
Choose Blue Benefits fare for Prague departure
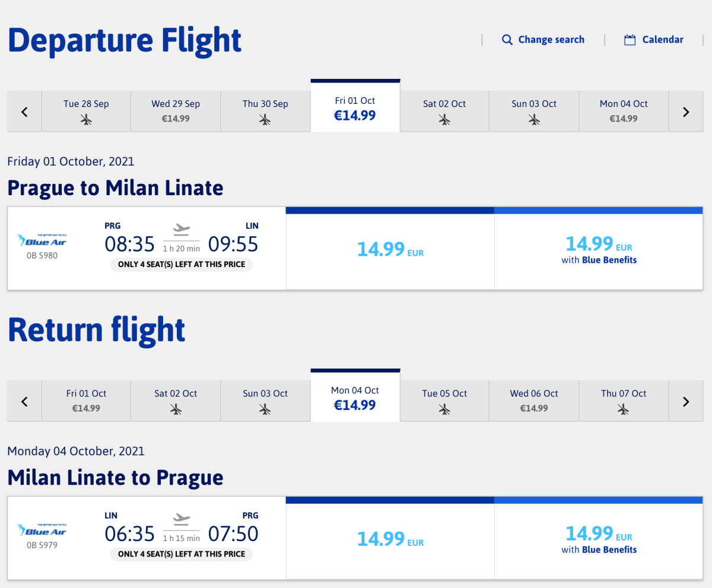tap(599, 250)
